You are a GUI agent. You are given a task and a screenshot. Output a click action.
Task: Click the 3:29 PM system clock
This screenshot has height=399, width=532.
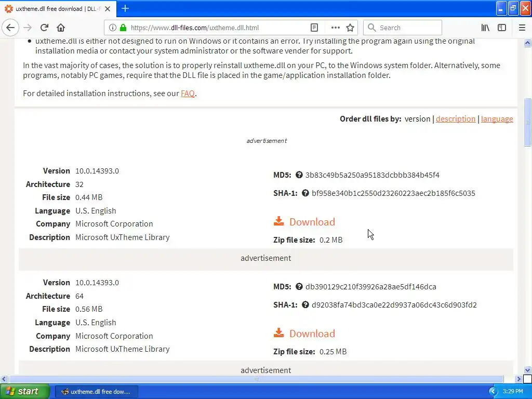click(x=513, y=392)
